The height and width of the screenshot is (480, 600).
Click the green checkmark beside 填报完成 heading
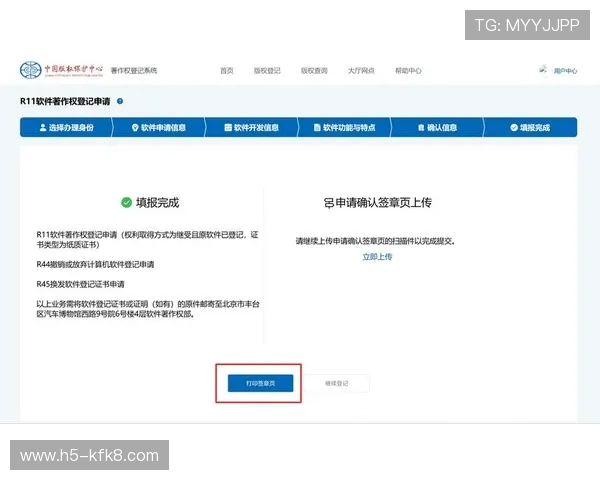126,202
